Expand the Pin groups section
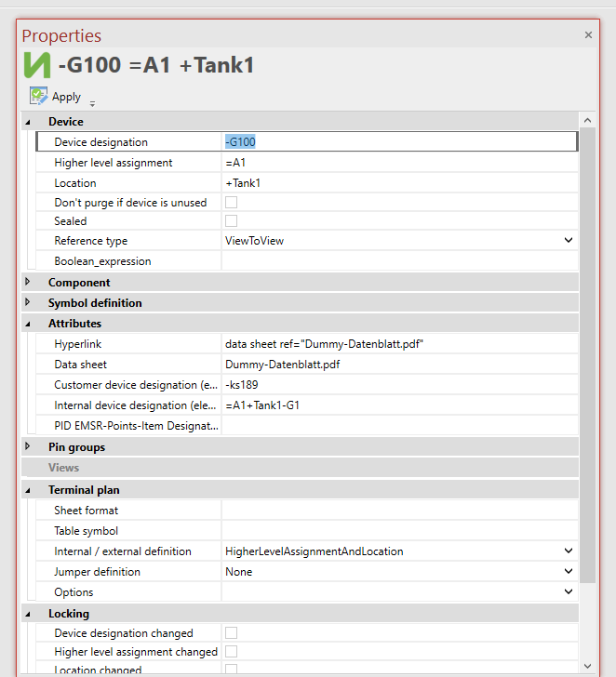The image size is (616, 677). point(28,446)
